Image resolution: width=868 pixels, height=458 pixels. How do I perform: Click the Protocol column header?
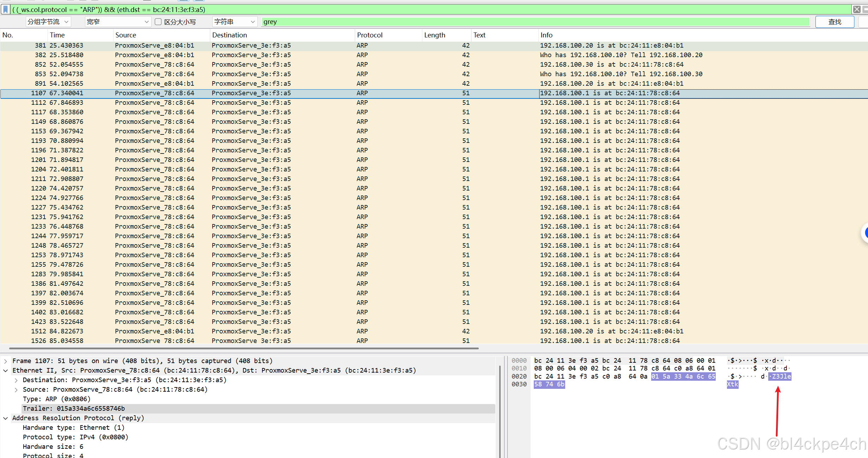point(369,35)
